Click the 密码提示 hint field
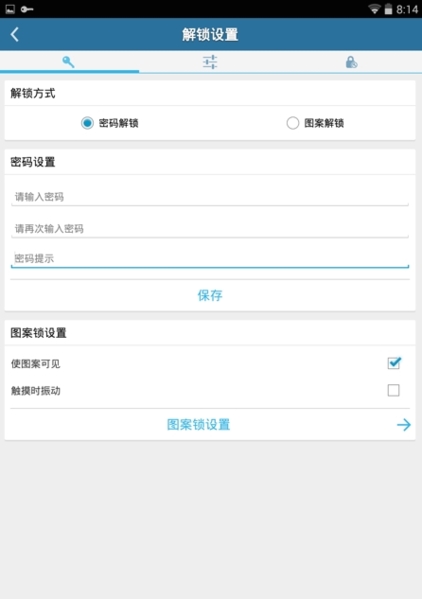Viewport: 422px width, 599px height. 210,259
